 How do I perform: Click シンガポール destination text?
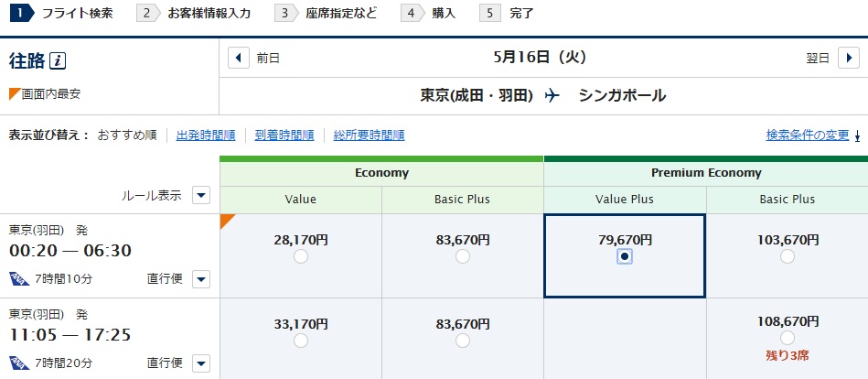point(622,96)
